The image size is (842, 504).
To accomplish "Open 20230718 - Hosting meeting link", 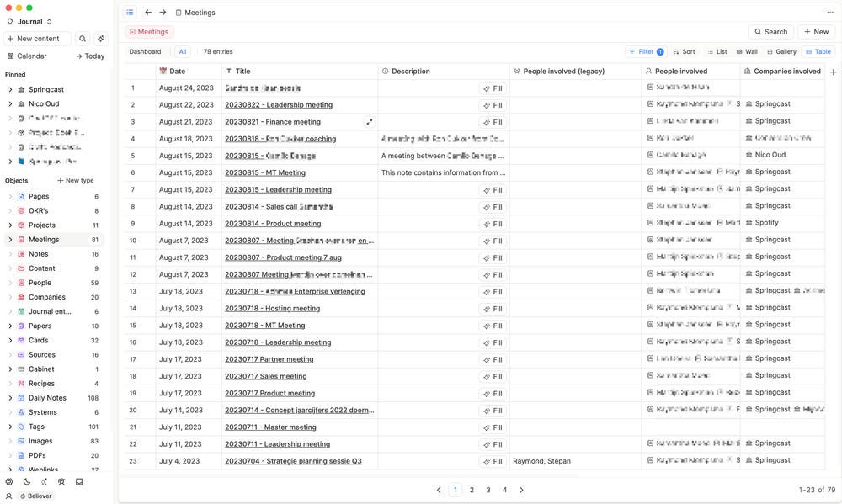I will pos(272,309).
